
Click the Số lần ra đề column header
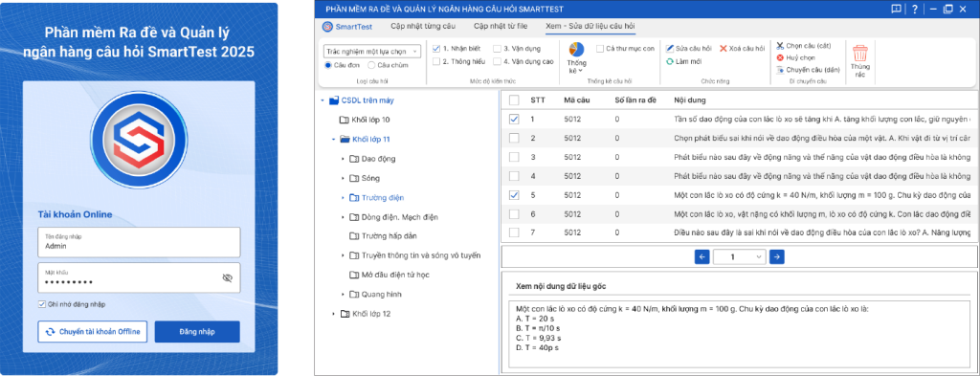pos(635,100)
